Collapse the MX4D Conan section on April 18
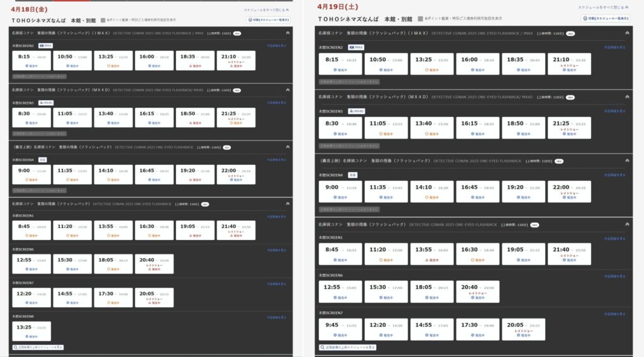The image size is (644, 357). 287,89
